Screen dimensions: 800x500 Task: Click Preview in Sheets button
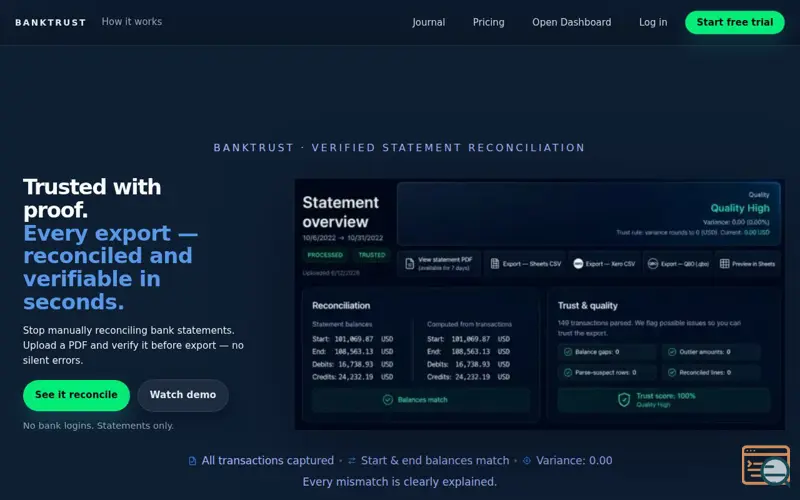(747, 264)
